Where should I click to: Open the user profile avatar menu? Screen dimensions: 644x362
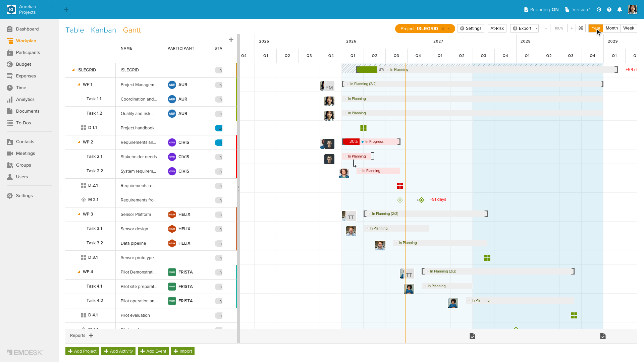click(633, 10)
